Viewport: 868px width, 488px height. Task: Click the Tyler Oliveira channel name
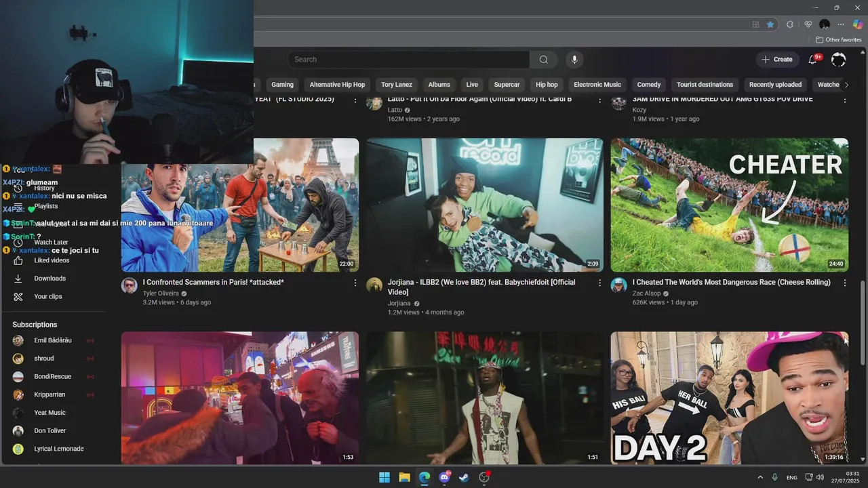click(x=161, y=293)
